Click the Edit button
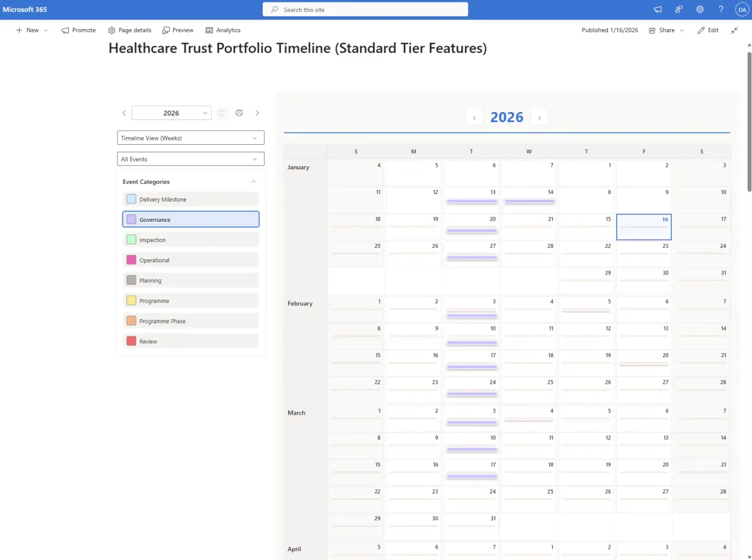Screen dimensions: 752x560 [x=708, y=30]
